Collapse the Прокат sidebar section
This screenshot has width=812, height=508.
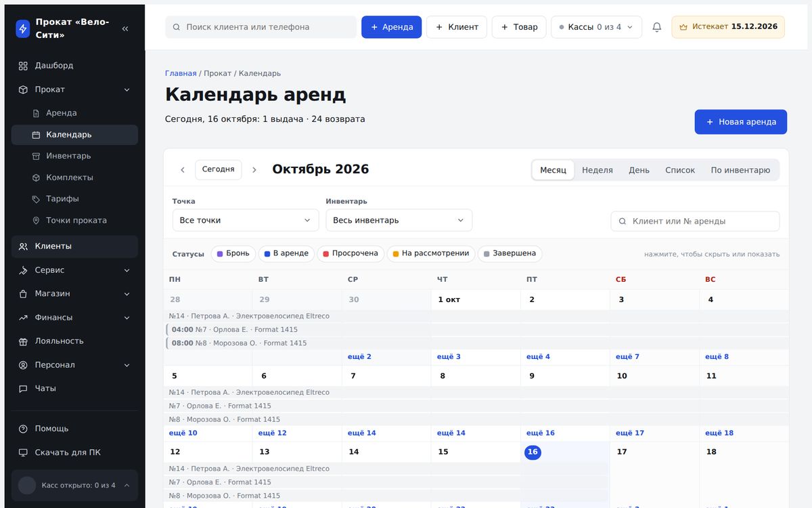click(127, 89)
